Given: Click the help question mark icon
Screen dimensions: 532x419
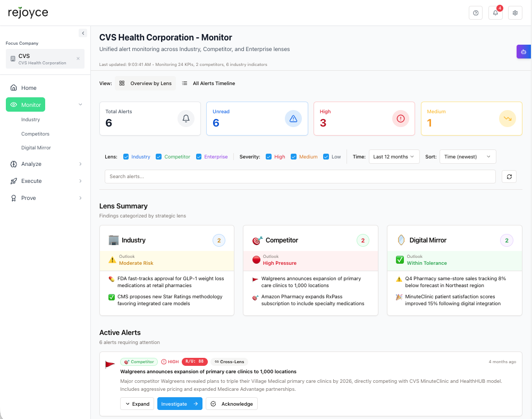Looking at the screenshot, I should click(476, 13).
